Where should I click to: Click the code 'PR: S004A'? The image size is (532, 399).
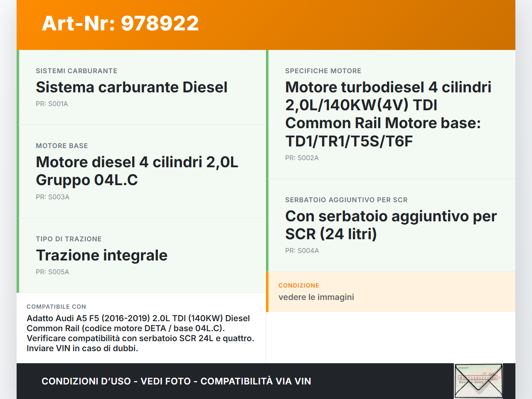click(302, 251)
